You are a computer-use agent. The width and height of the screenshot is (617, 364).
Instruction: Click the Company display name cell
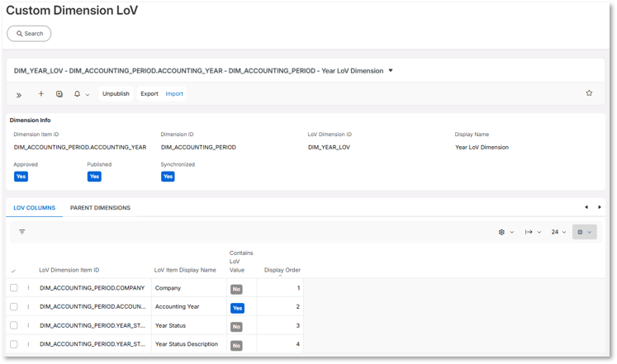pos(168,288)
